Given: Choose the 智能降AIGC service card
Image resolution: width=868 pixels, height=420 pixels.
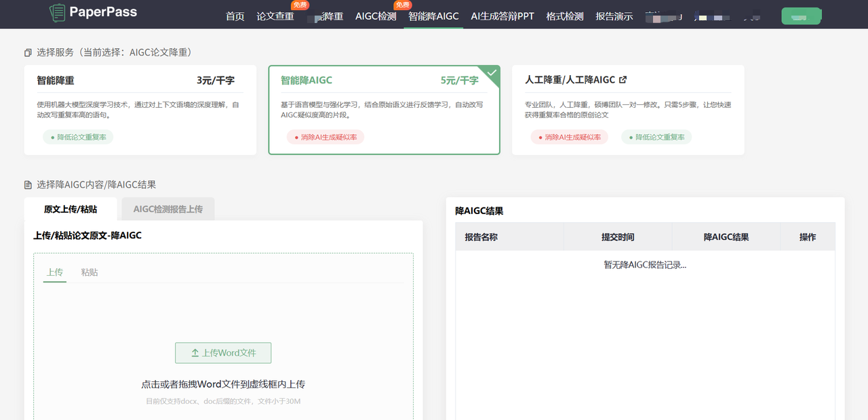Looking at the screenshot, I should (x=384, y=110).
